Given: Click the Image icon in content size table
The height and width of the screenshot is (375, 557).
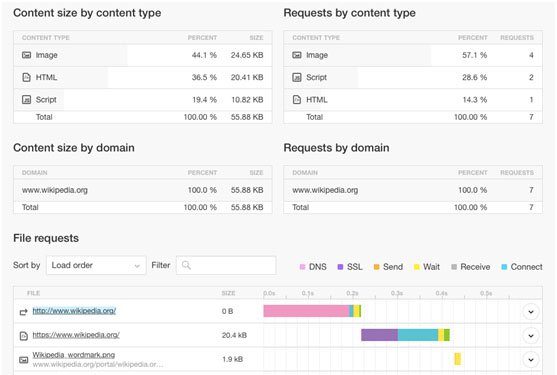Looking at the screenshot, I should pos(27,55).
